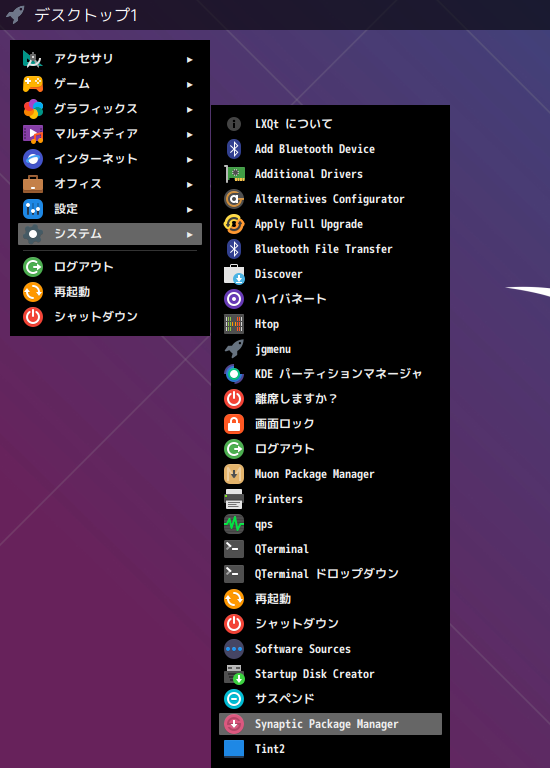The image size is (550, 768).
Task: Click KDE パーティションマネージャ icon
Action: pyautogui.click(x=234, y=374)
